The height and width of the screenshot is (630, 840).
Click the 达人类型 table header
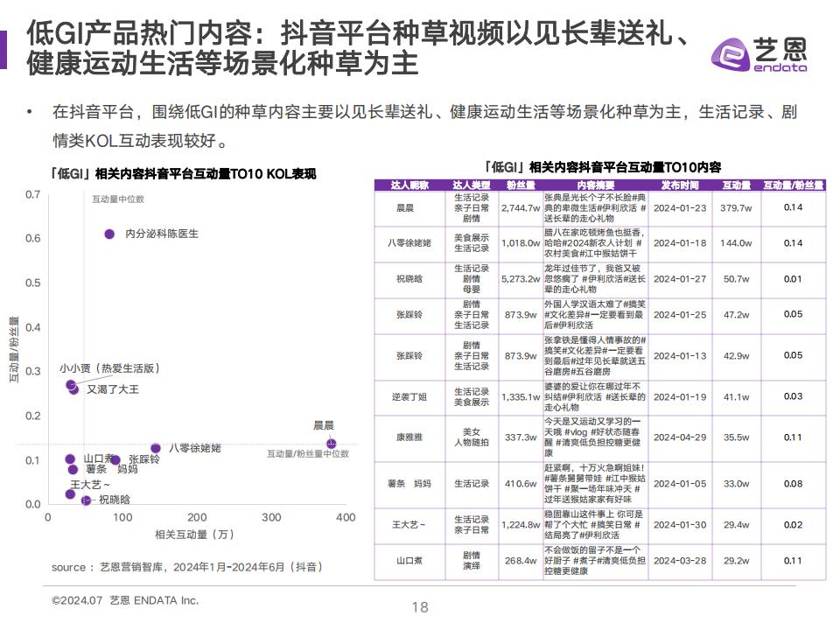click(x=472, y=185)
